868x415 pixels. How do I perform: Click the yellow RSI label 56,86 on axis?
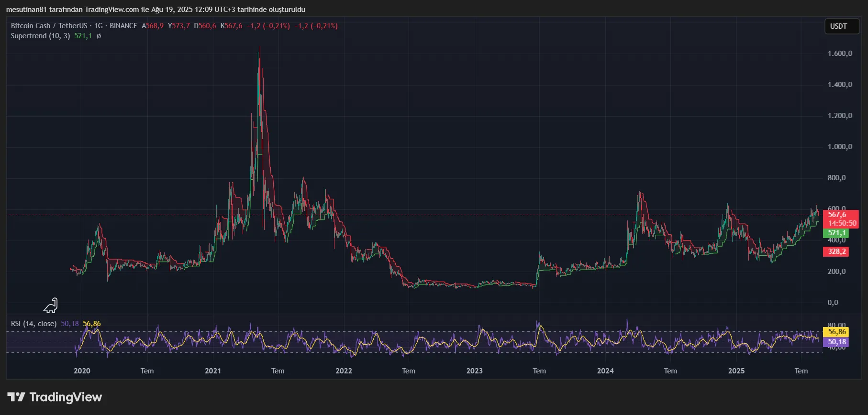(x=836, y=332)
